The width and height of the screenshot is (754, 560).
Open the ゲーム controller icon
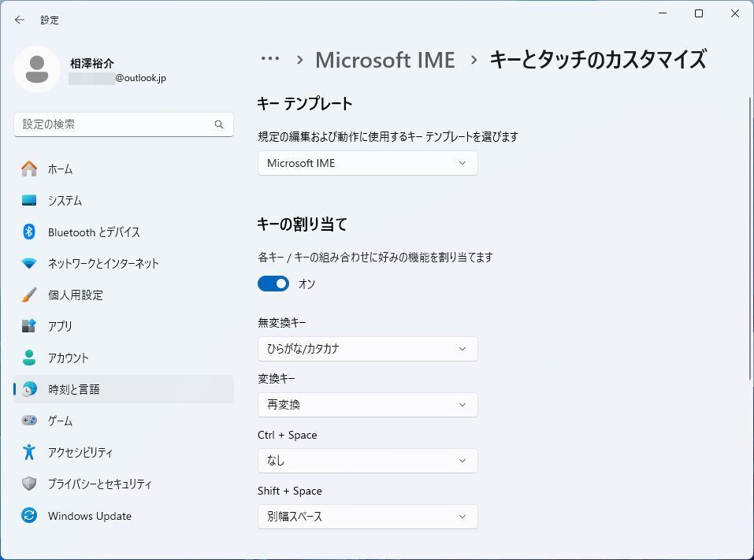point(29,421)
